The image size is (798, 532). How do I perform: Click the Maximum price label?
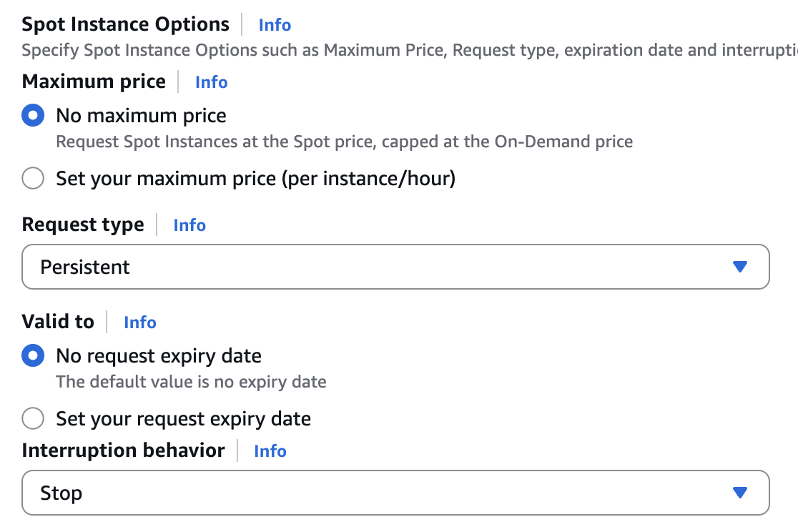(x=94, y=82)
